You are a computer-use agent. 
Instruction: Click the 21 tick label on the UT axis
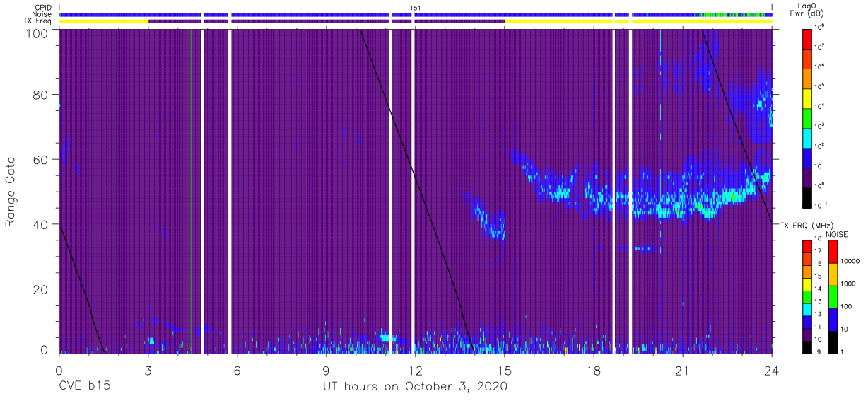tap(683, 370)
